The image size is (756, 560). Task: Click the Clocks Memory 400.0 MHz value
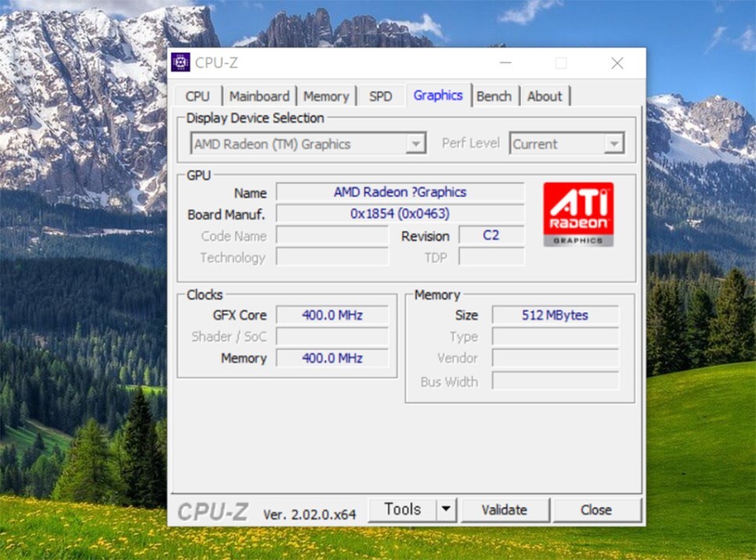pos(332,358)
